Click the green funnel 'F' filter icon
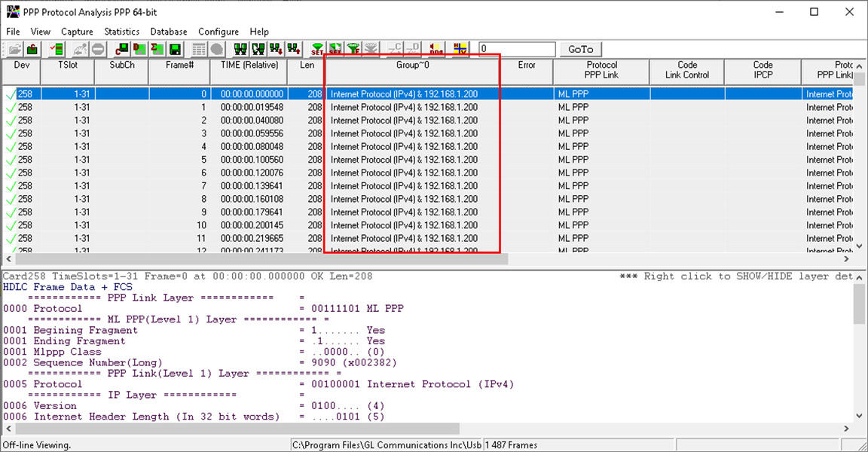Viewport: 868px width, 452px height. 353,49
